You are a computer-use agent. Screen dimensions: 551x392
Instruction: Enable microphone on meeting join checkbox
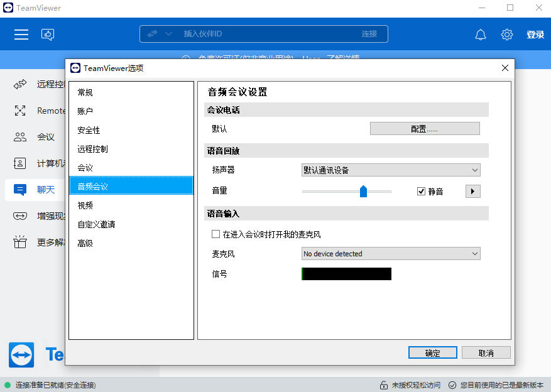(x=215, y=234)
